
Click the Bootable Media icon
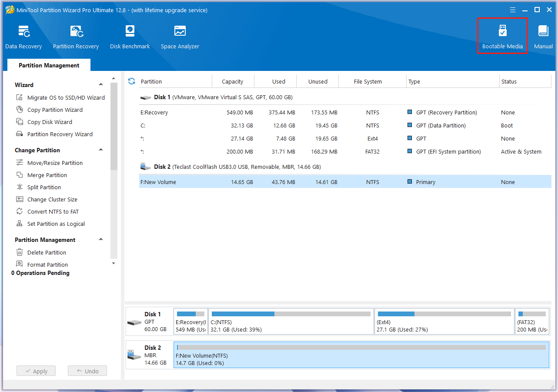(502, 31)
